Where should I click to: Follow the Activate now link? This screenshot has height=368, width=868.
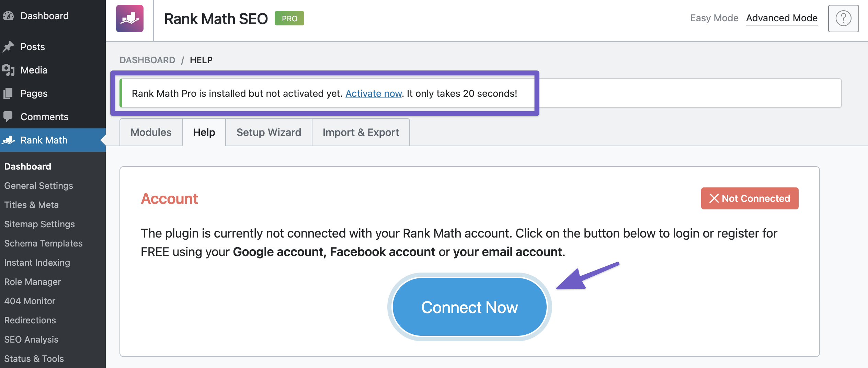(374, 93)
